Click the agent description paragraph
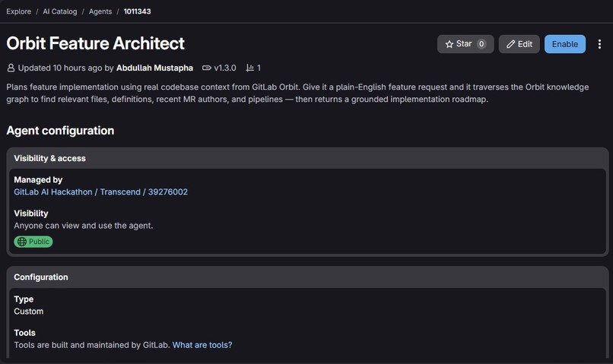 point(297,93)
